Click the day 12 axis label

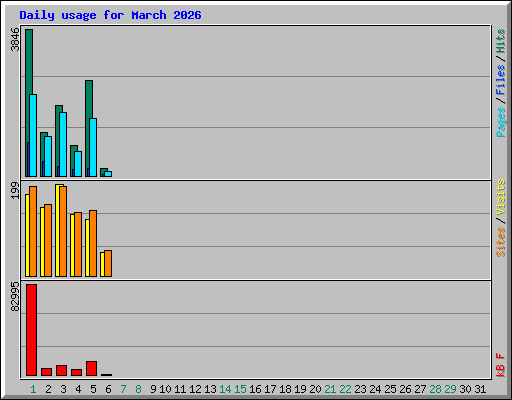coord(195,389)
